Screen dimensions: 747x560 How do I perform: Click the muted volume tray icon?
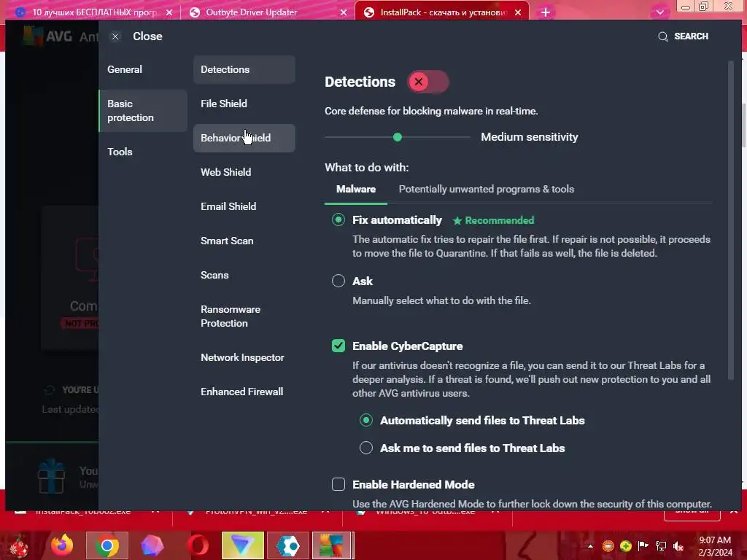[678, 546]
